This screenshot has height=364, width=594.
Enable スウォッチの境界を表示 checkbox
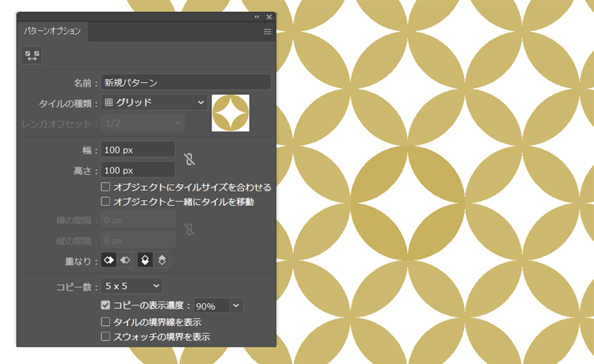point(105,336)
